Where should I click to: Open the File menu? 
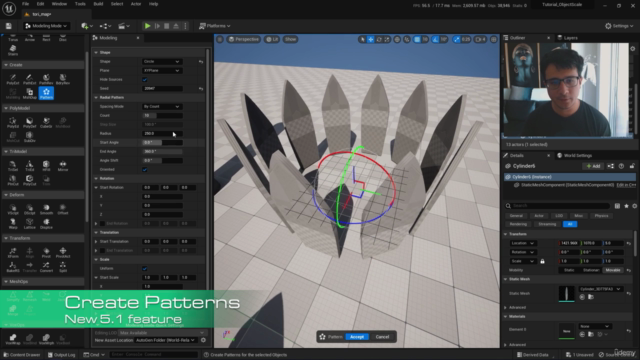click(25, 4)
